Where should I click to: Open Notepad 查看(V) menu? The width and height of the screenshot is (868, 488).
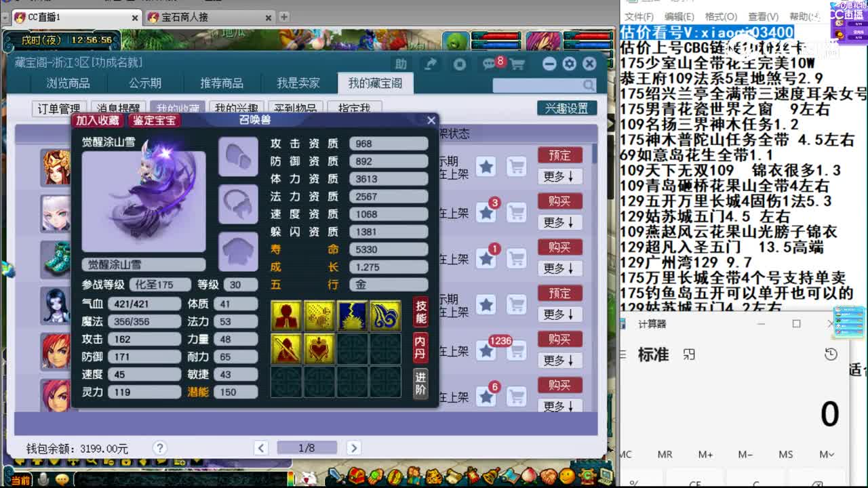[763, 16]
